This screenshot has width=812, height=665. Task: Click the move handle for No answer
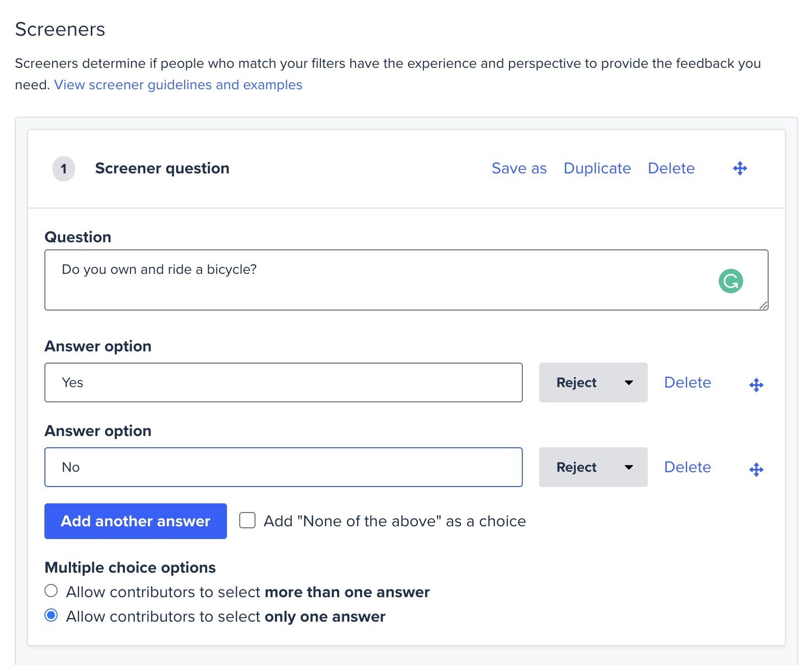pos(756,470)
